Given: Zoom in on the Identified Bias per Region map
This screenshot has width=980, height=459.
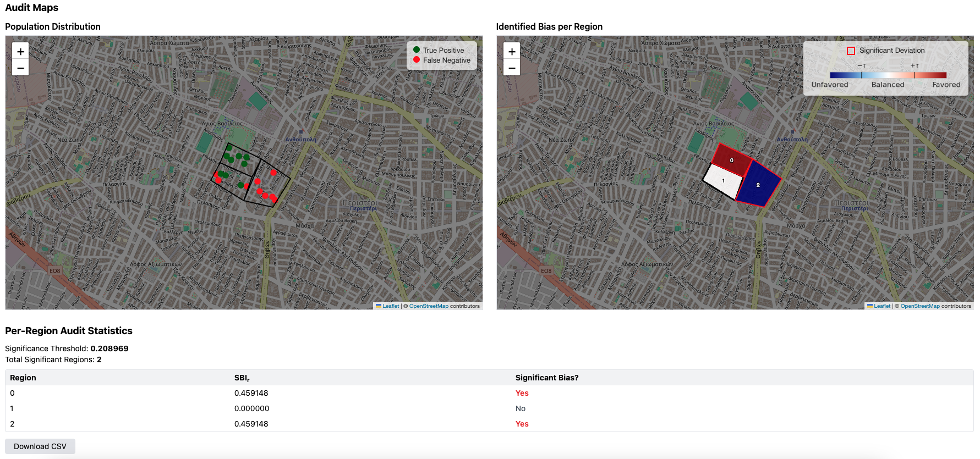Looking at the screenshot, I should (x=512, y=51).
